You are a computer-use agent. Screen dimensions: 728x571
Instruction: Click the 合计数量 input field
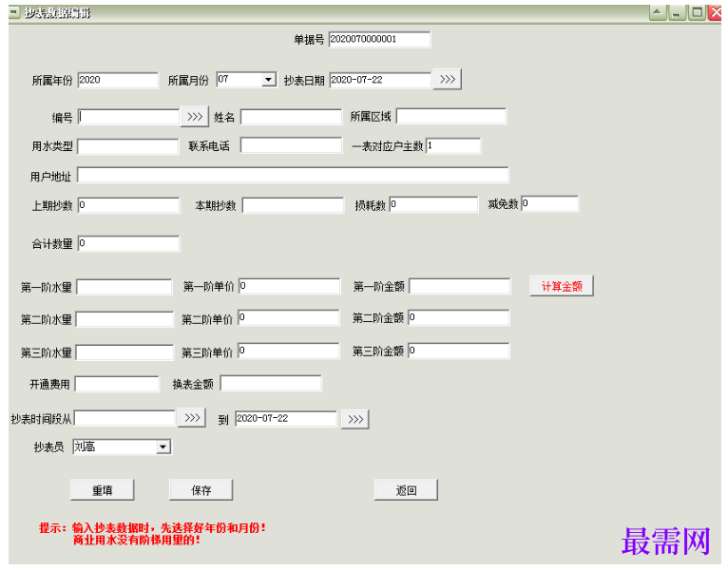pyautogui.click(x=128, y=244)
